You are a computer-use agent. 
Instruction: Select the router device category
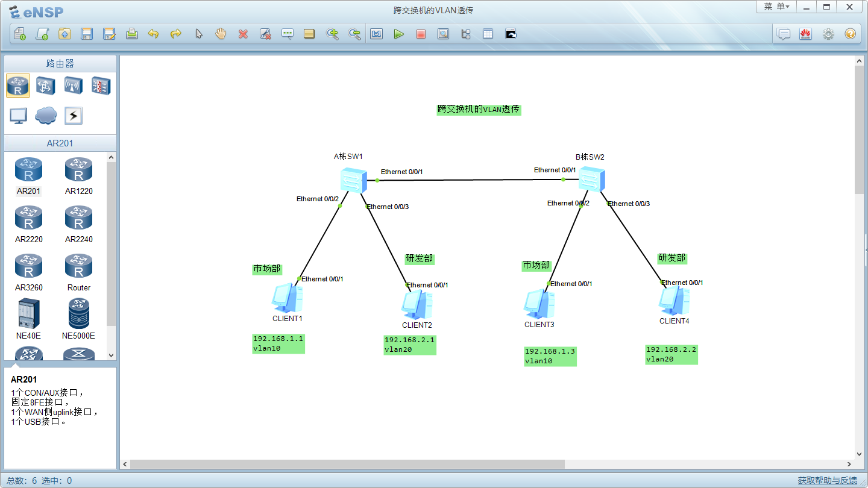pos(18,86)
